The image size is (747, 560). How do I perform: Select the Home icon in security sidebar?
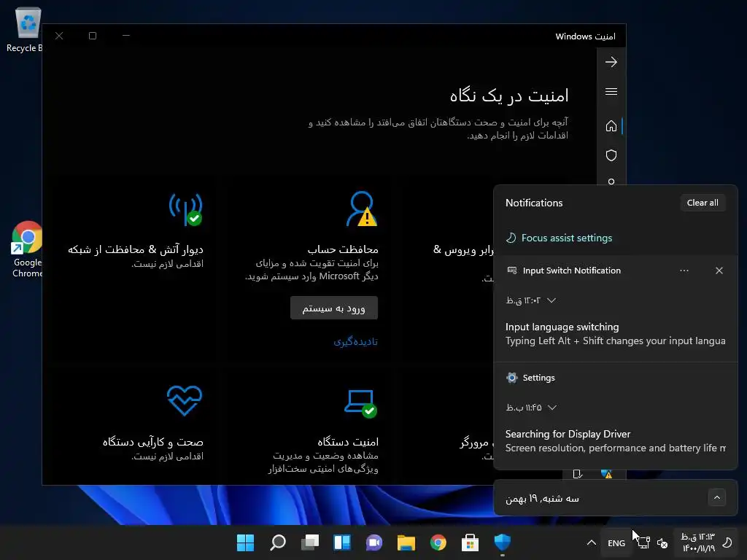611,125
